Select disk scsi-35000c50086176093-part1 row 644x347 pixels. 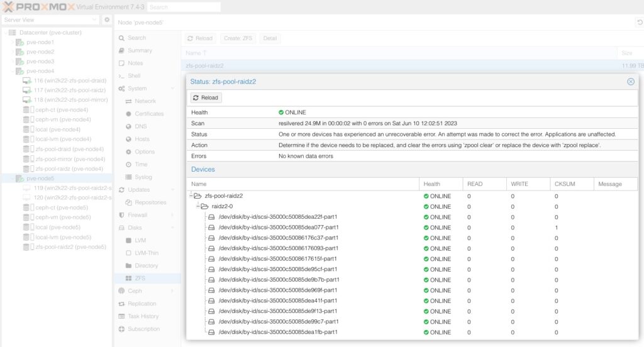(412, 248)
